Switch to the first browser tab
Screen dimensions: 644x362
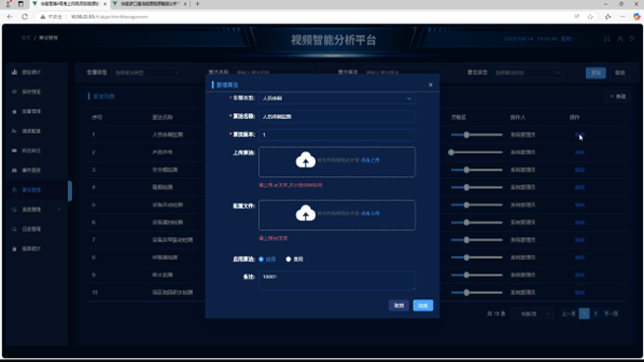69,4
